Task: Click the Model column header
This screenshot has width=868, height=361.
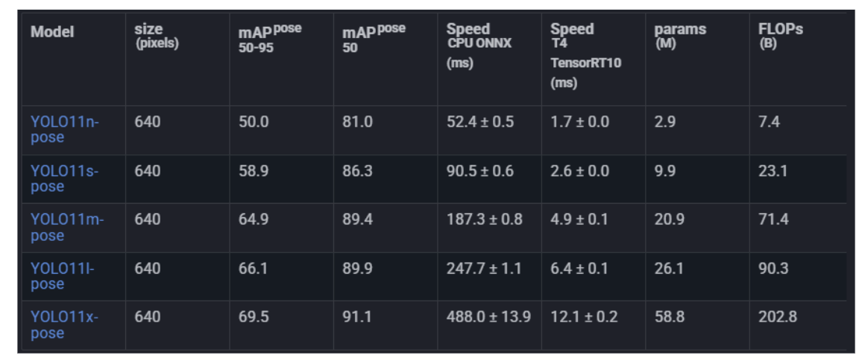Action: [x=52, y=33]
